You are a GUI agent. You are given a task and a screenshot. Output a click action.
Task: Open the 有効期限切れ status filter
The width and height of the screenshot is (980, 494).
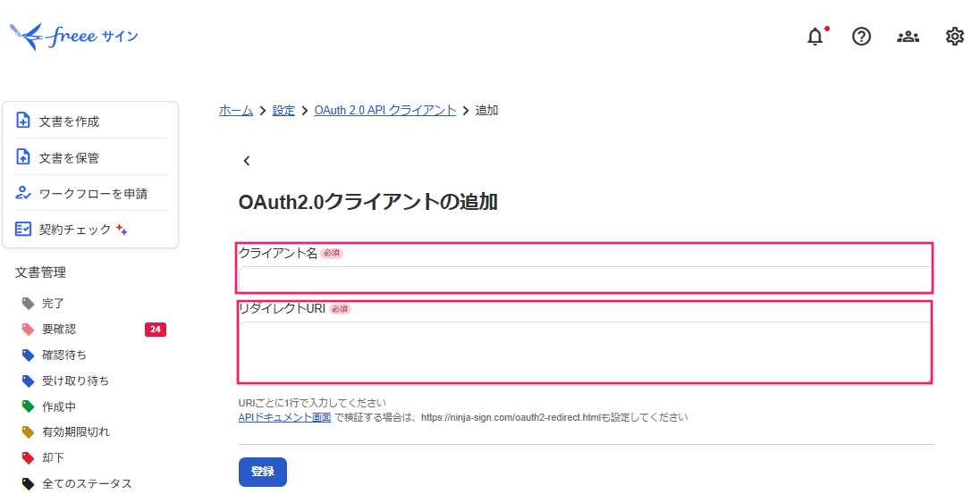click(76, 431)
